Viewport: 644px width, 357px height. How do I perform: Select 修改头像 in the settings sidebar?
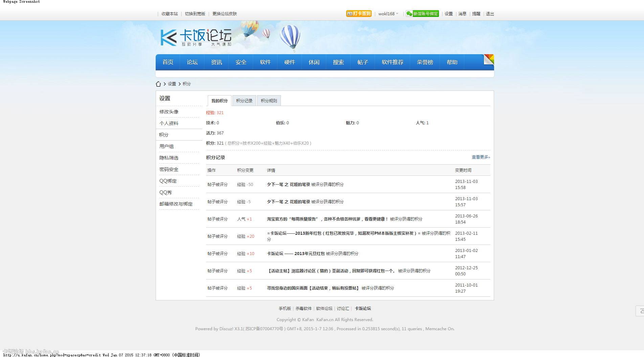[169, 112]
